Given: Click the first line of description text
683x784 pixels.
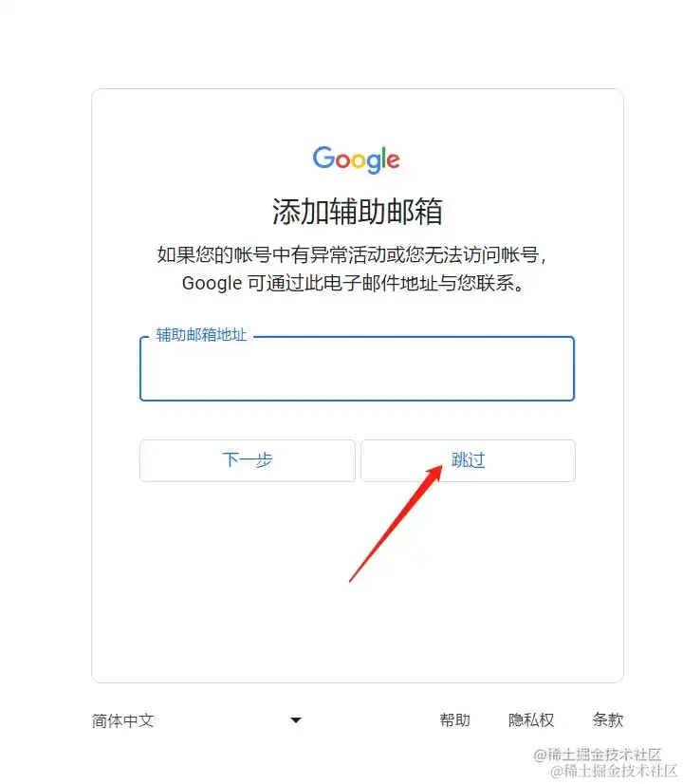Looking at the screenshot, I should [352, 254].
